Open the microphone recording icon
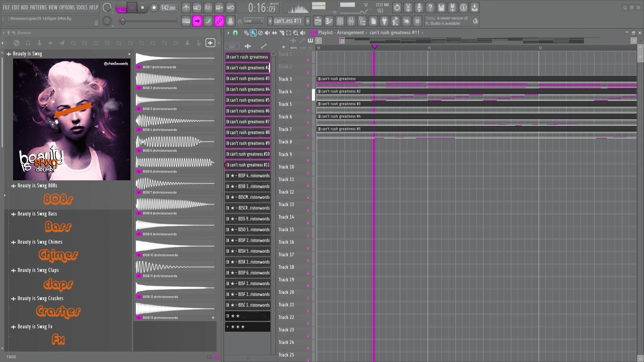This screenshot has height=362, width=644. point(419,7)
